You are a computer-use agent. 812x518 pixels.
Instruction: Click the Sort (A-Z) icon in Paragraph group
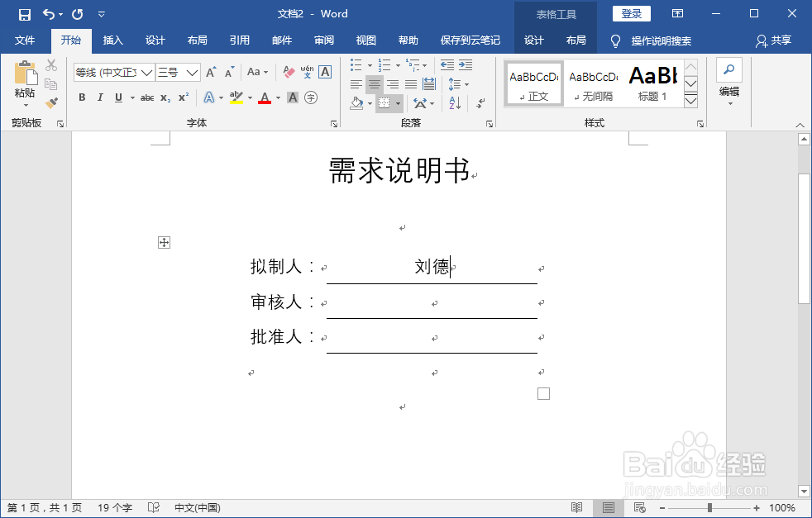coord(455,102)
